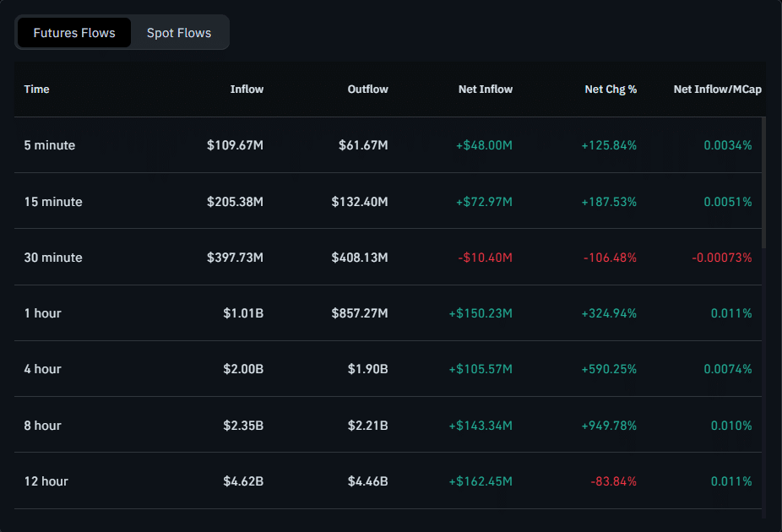Select the 1 hour row

point(42,313)
